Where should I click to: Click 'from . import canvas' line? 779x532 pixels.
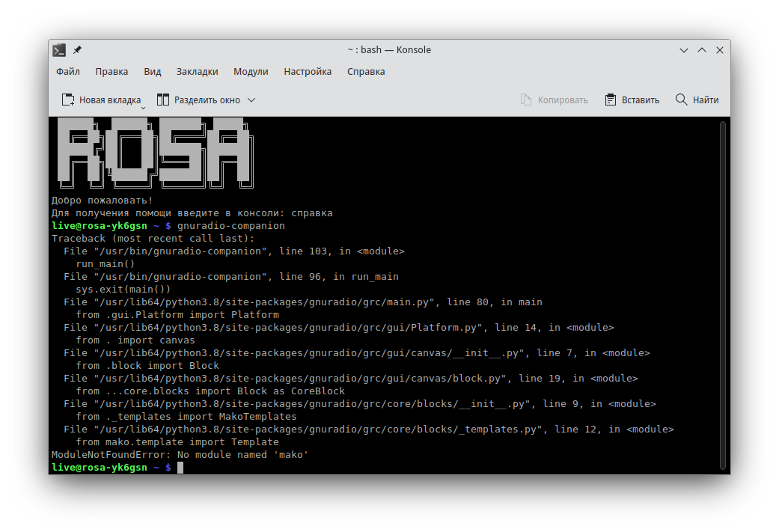click(135, 340)
